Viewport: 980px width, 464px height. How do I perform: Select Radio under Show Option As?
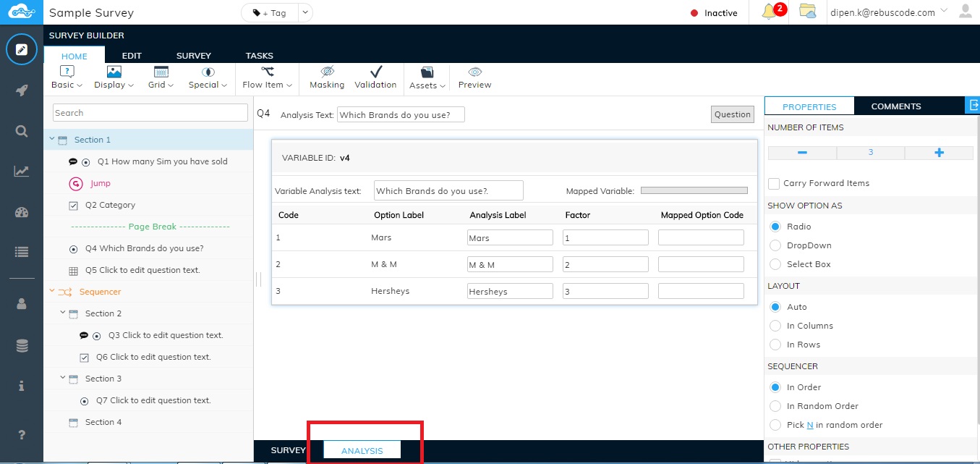(775, 227)
